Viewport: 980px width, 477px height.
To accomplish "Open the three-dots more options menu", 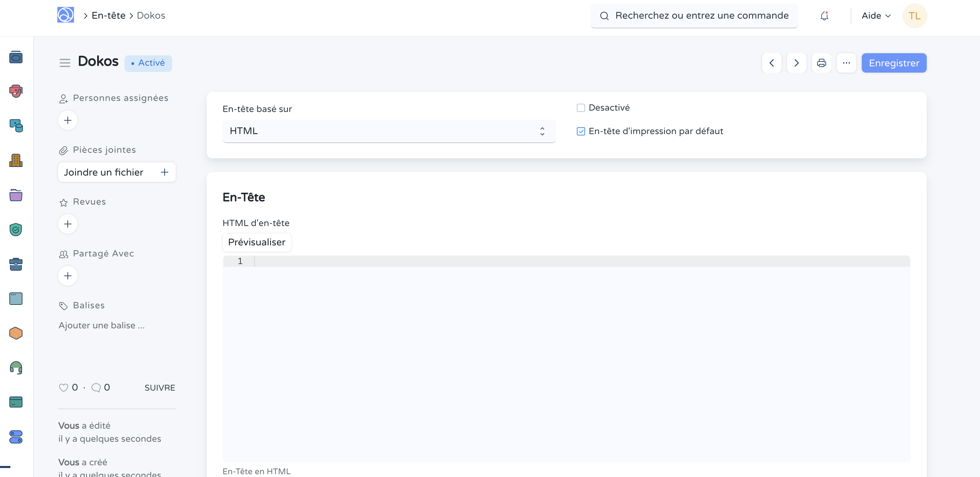I will (846, 63).
